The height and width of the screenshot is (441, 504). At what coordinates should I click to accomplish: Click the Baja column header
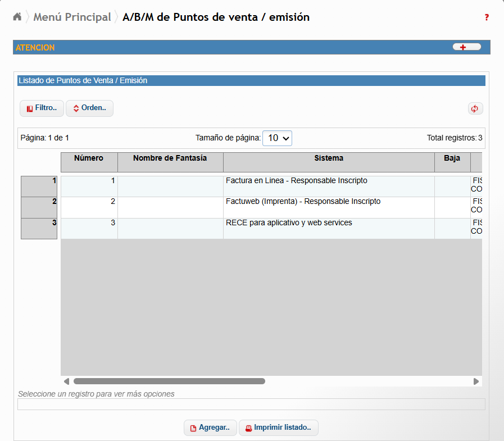[x=452, y=162]
